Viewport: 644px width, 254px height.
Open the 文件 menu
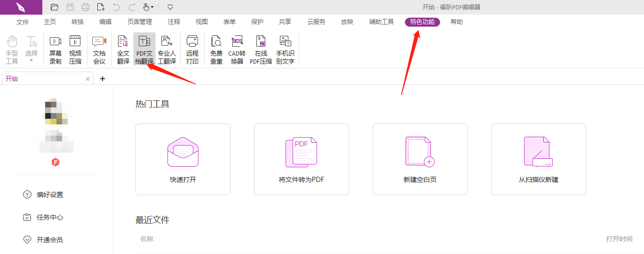(x=23, y=22)
